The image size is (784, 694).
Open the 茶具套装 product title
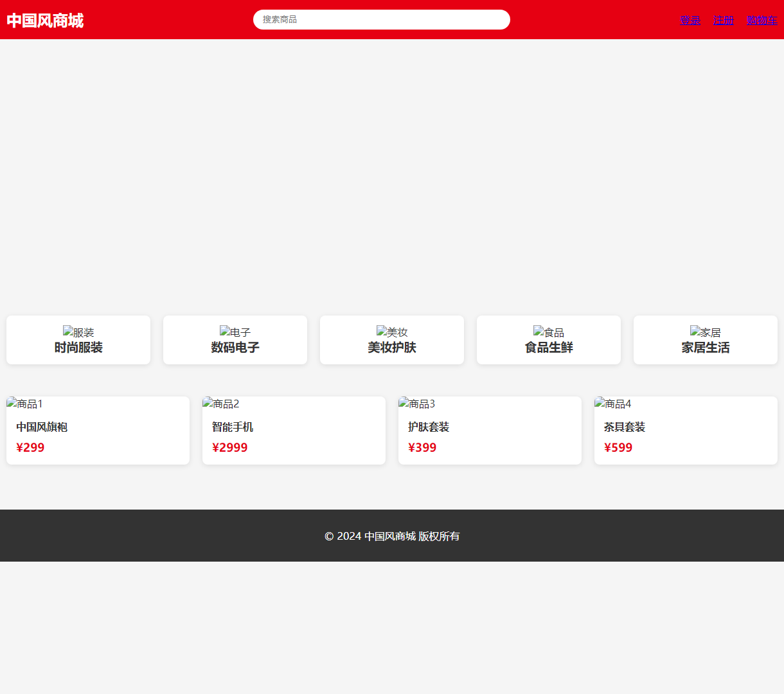(x=624, y=427)
